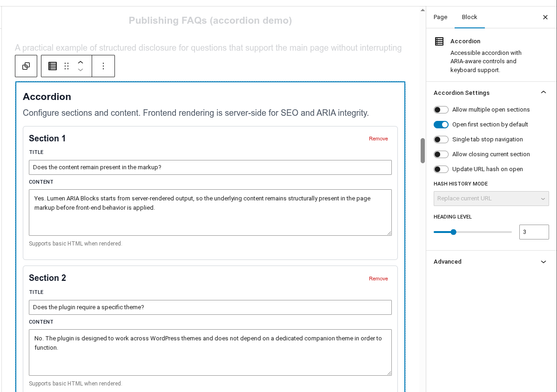Grab the drag handle in the block toolbar
Image resolution: width=557 pixels, height=392 pixels.
pyautogui.click(x=66, y=66)
